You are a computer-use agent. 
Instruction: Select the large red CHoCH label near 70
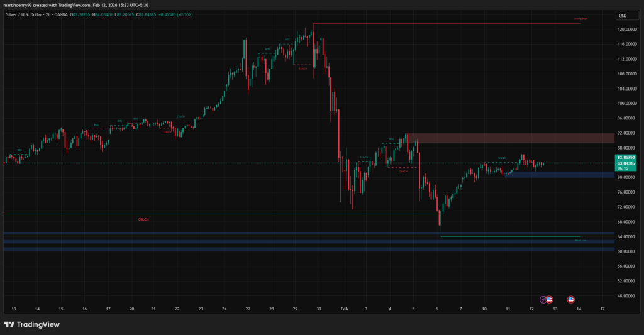tap(143, 219)
